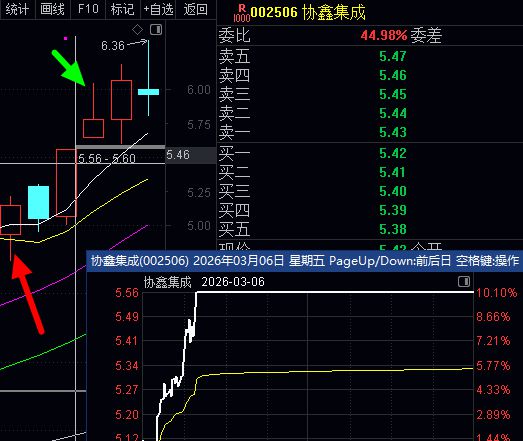Open the 统计 toolbar item
This screenshot has width=523, height=441.
pos(17,9)
